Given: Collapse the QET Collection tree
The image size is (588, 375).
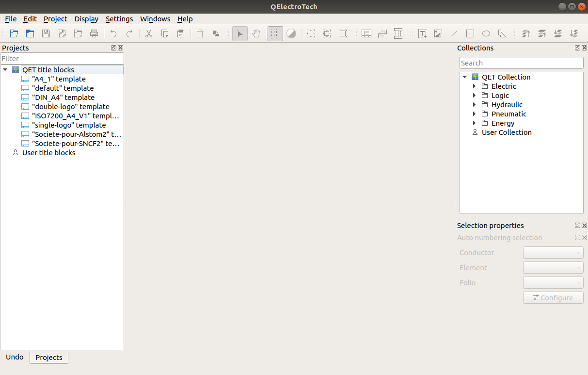Looking at the screenshot, I should (465, 77).
